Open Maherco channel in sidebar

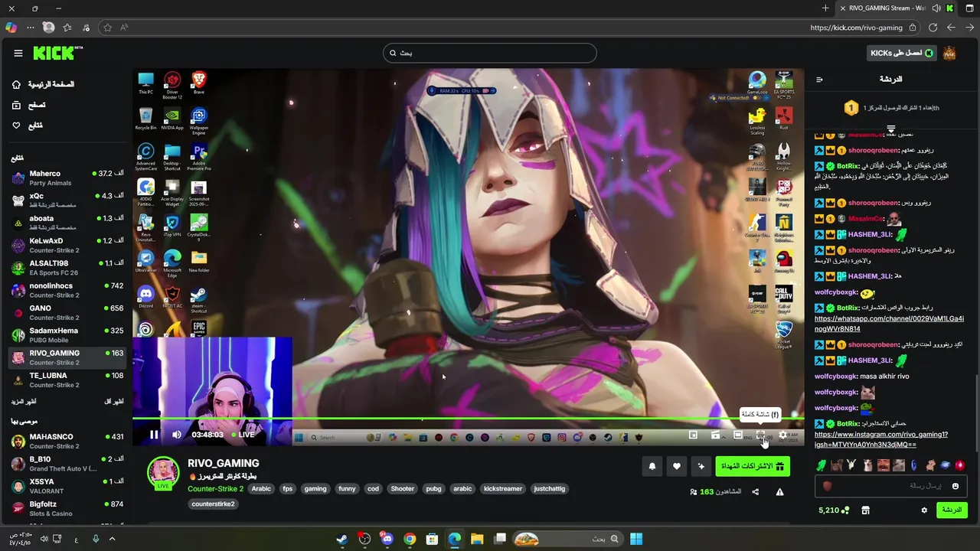pyautogui.click(x=67, y=178)
